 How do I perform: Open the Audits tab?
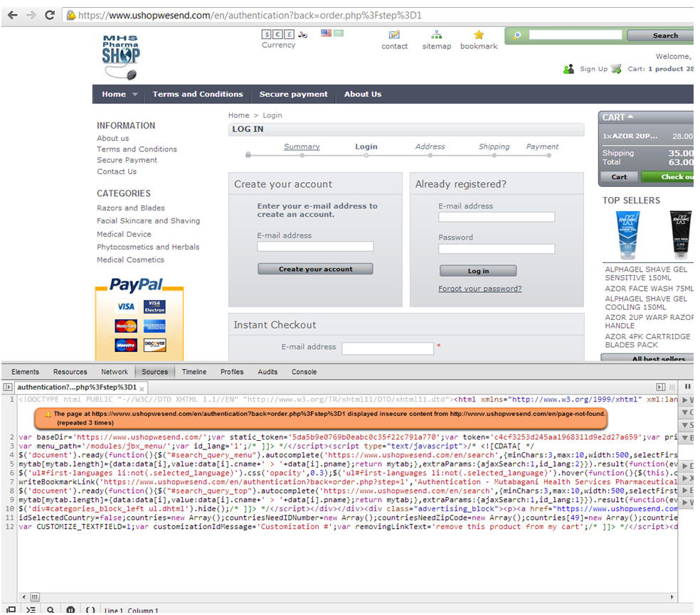tap(267, 373)
